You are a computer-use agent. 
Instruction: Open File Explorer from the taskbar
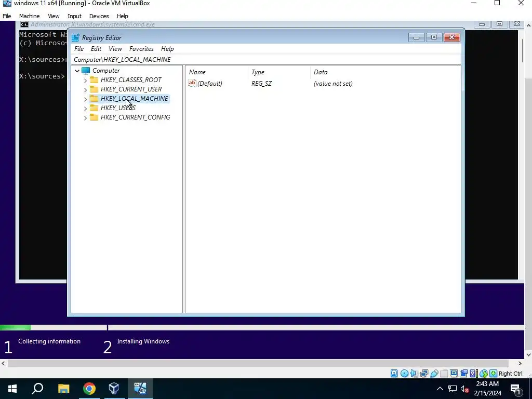[x=63, y=389]
